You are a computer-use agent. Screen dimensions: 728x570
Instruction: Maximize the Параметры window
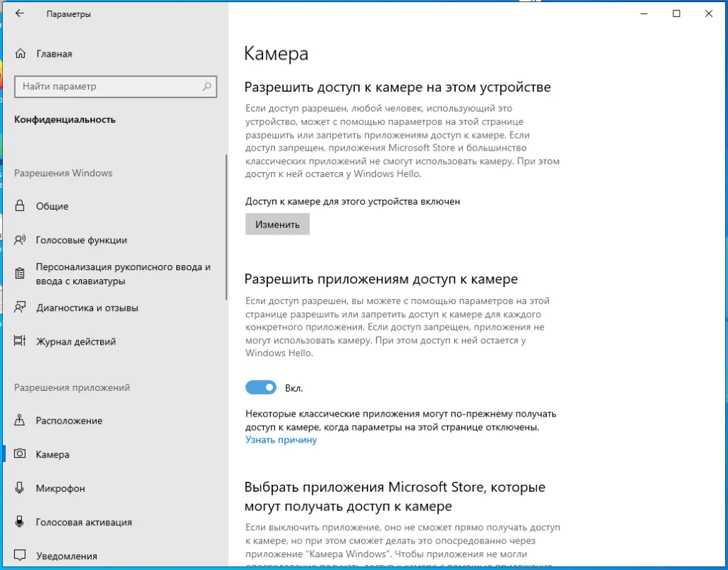coord(676,14)
